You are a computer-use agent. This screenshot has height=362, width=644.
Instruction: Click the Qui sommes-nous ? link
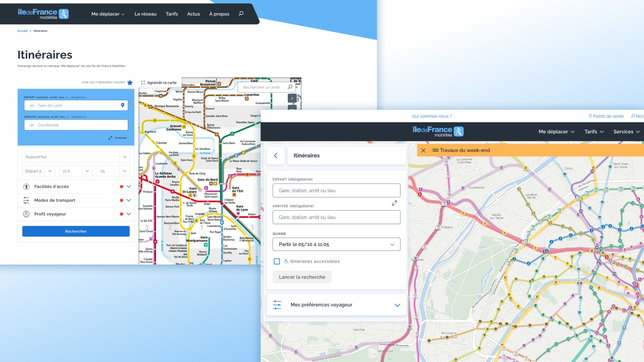coord(432,116)
